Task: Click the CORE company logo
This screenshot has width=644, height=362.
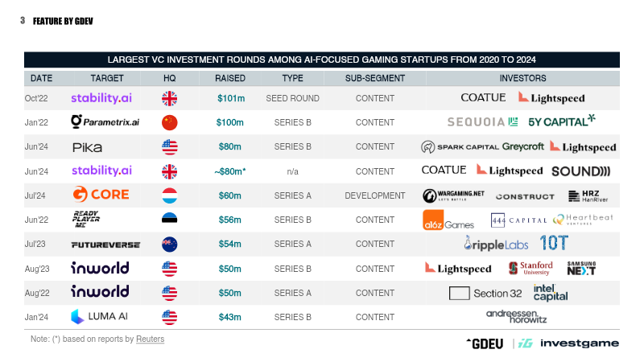Action: [x=101, y=195]
